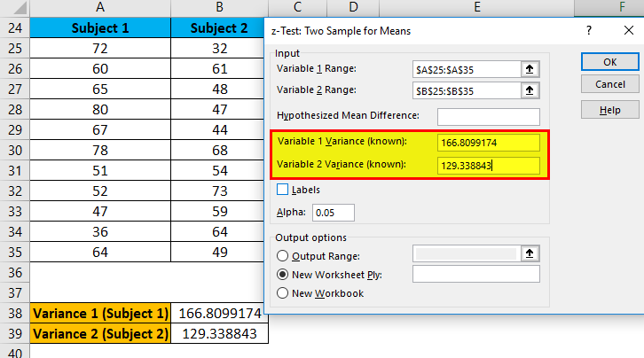Select row 39 header
The width and height of the screenshot is (644, 358).
pyautogui.click(x=15, y=333)
